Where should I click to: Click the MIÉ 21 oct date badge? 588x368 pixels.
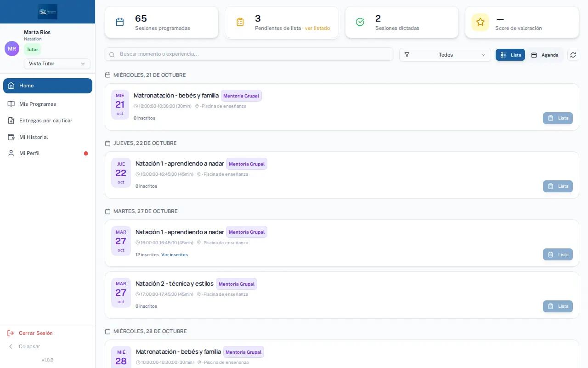120,104
